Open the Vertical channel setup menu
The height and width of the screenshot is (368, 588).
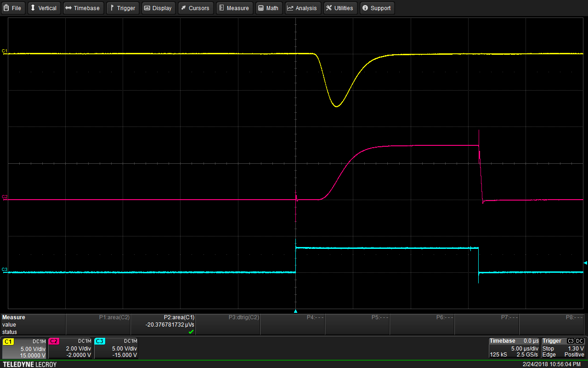tap(44, 8)
